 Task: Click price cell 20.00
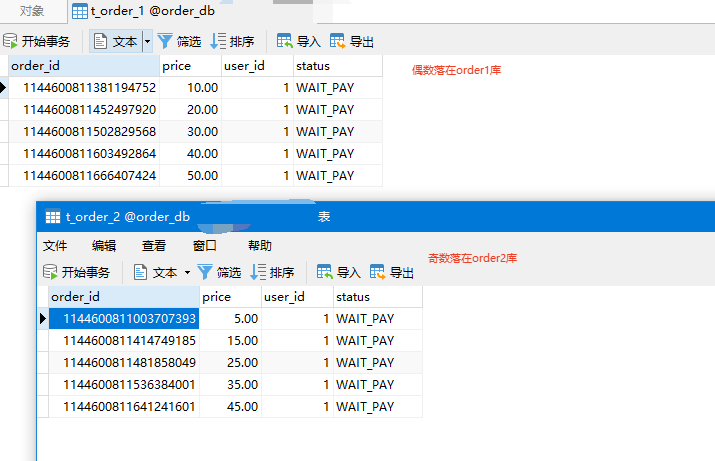pos(191,109)
